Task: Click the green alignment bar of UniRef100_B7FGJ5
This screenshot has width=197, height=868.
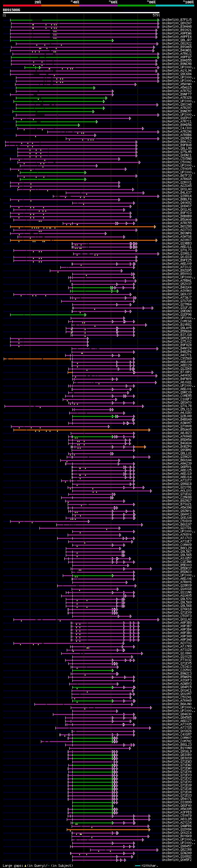Action: point(84,20)
